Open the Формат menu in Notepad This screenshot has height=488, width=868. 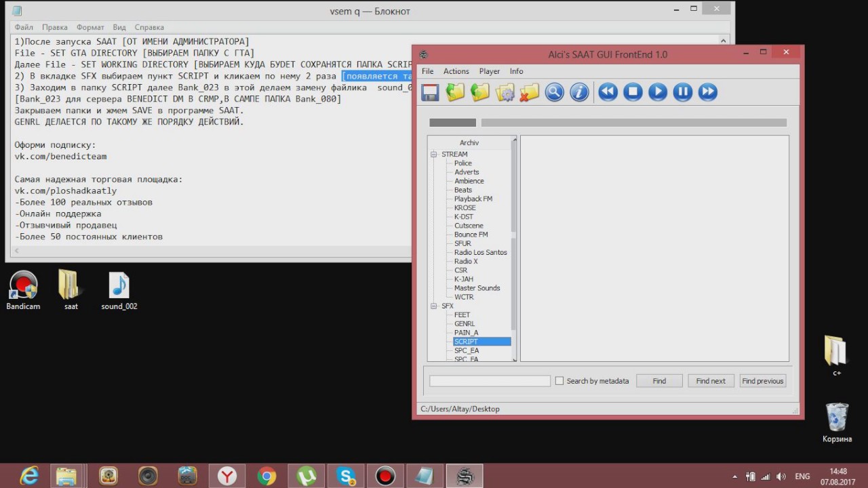(x=90, y=28)
